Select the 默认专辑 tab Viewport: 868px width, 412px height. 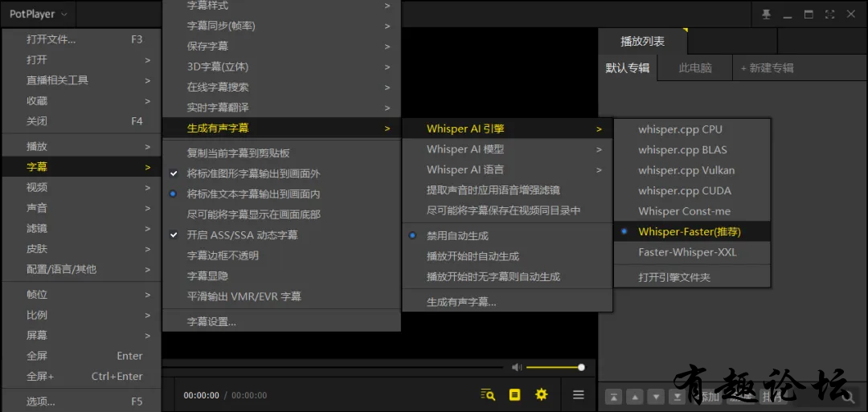tap(628, 68)
